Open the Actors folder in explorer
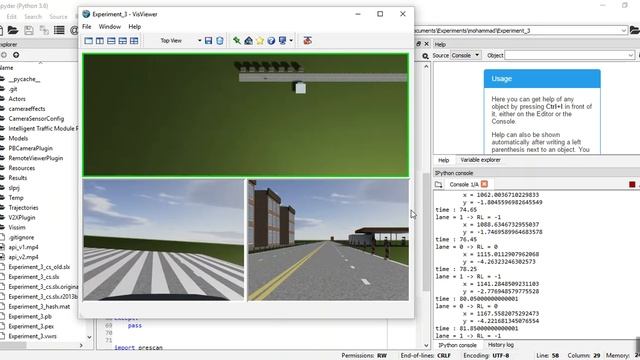Image resolution: width=640 pixels, height=360 pixels. [17, 99]
